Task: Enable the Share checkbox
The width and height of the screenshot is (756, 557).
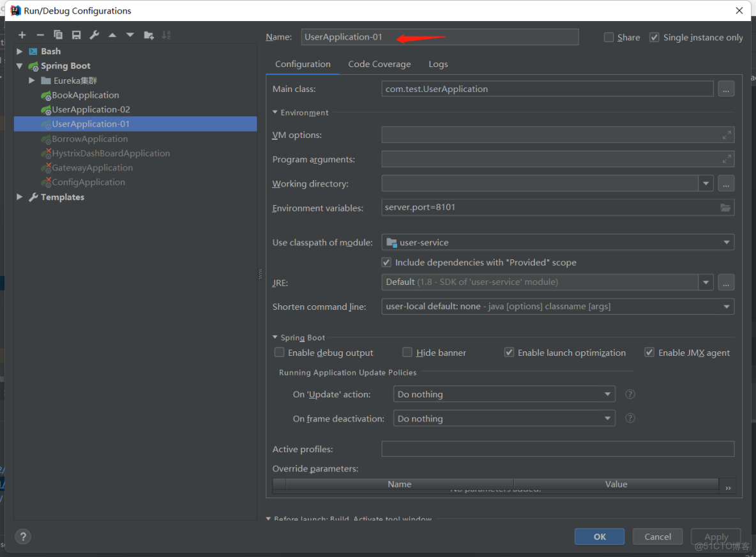Action: (x=609, y=37)
